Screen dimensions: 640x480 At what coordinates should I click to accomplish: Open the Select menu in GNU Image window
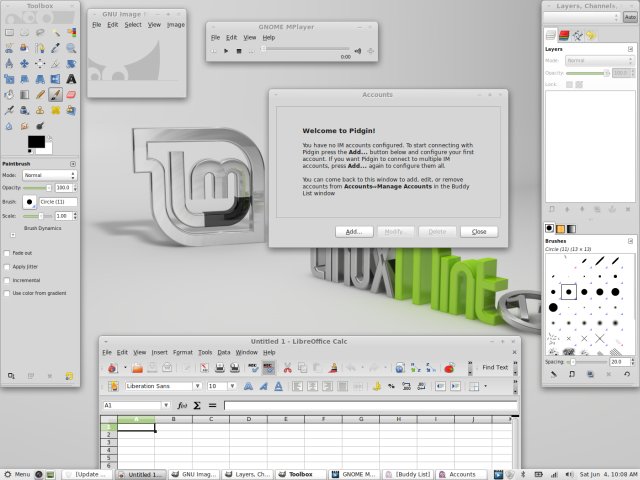(133, 24)
